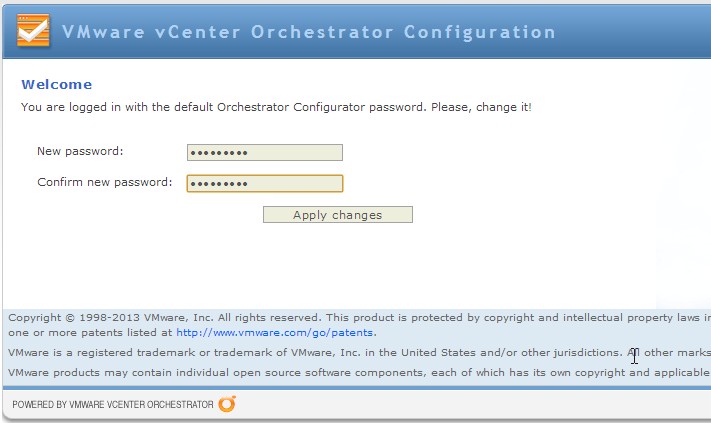Open the vmware.com/go/patents link
This screenshot has height=423, width=711.
click(x=275, y=333)
